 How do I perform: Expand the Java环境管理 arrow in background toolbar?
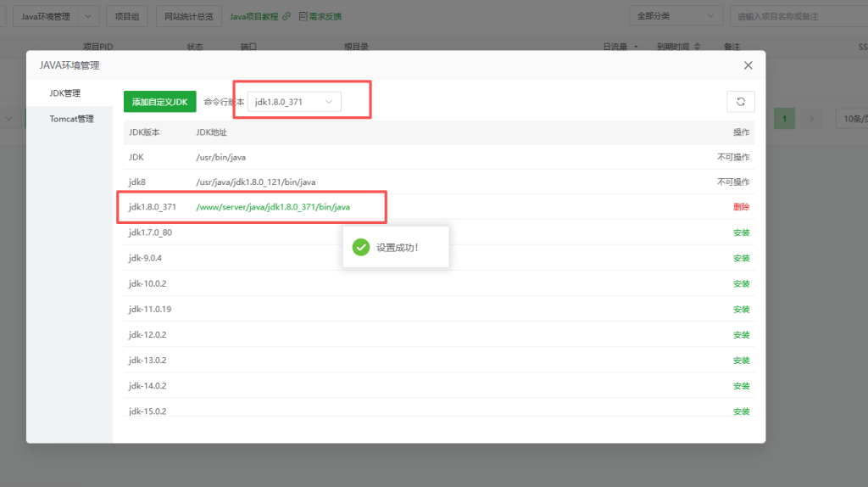pos(88,17)
